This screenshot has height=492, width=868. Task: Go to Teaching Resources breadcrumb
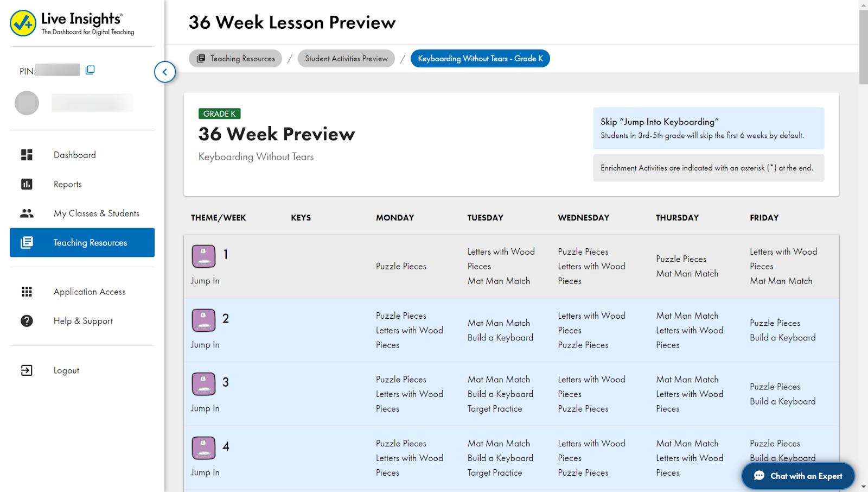[235, 59]
